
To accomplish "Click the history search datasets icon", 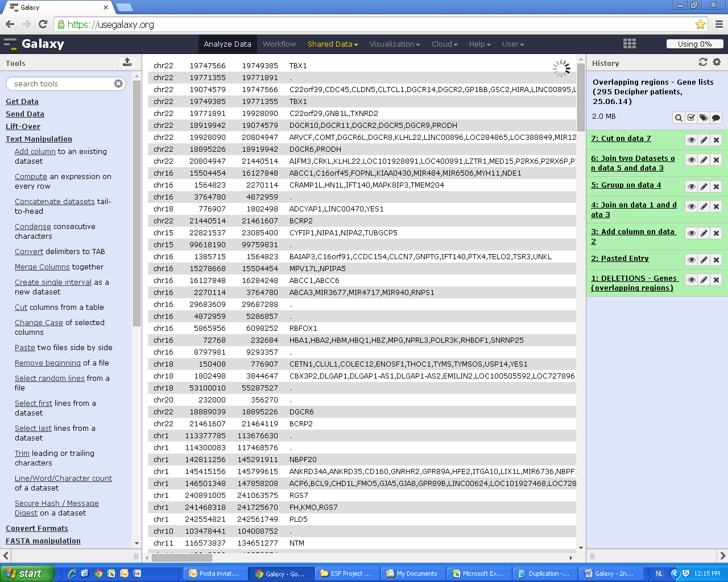I will [x=679, y=118].
